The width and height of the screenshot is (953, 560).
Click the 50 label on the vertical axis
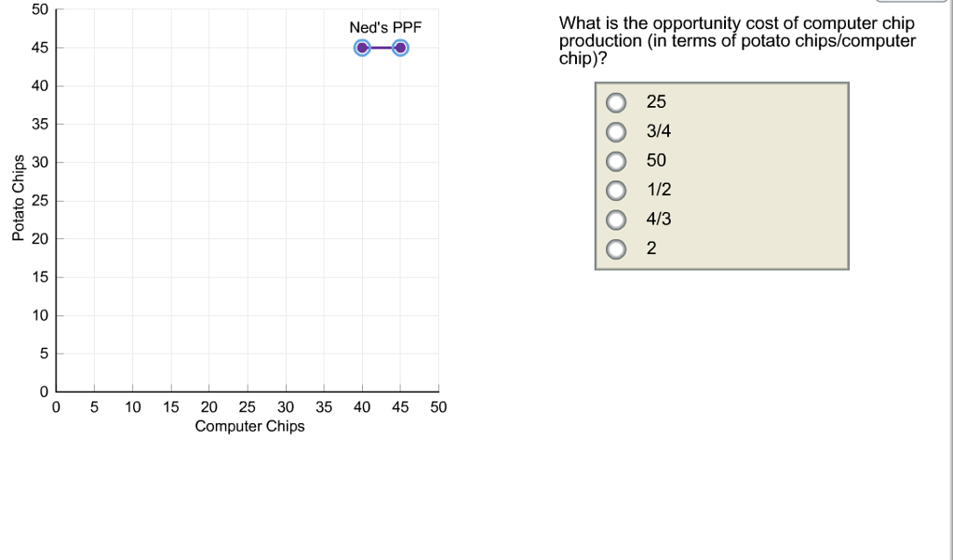click(x=40, y=10)
